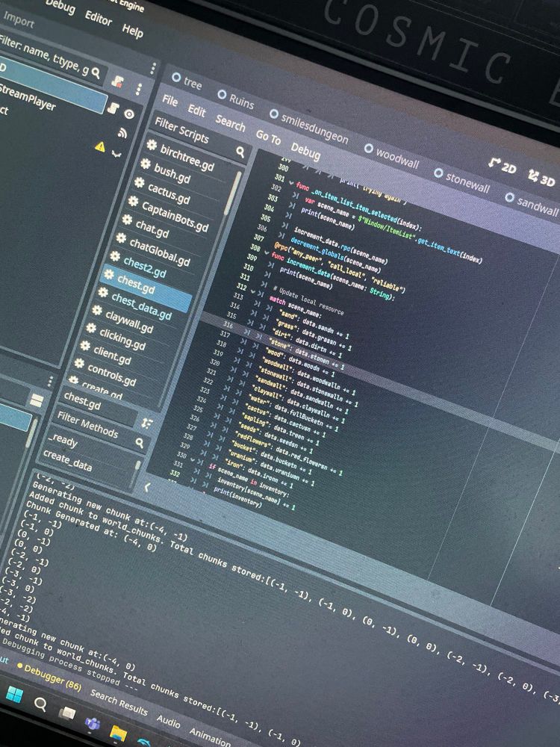
Task: Click gear icon beside client.gd
Action: (85, 346)
